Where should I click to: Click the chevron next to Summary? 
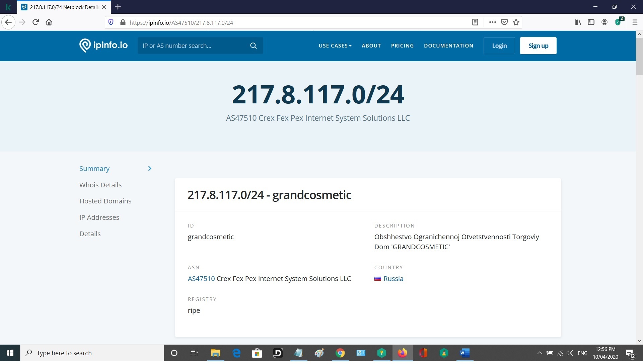tap(150, 169)
